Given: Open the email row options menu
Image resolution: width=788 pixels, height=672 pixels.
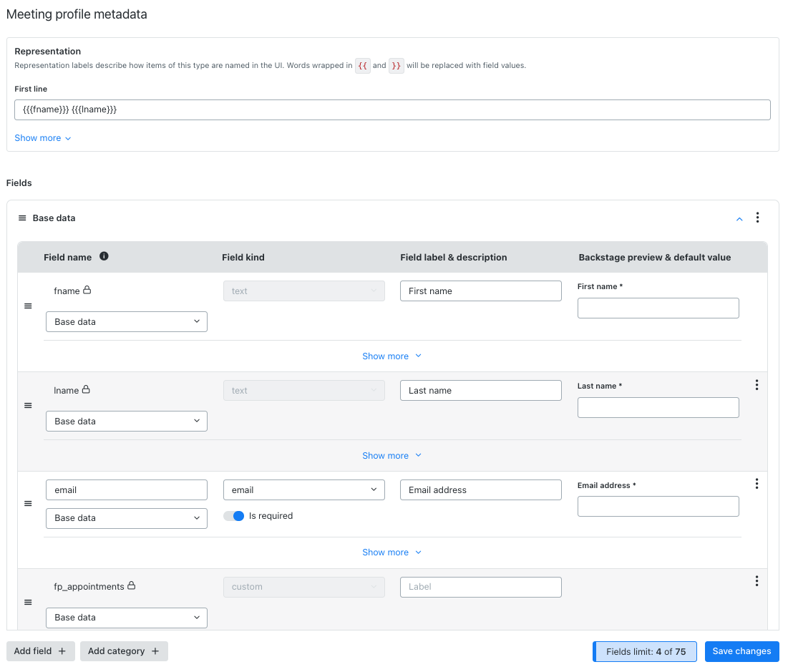Looking at the screenshot, I should [x=757, y=484].
